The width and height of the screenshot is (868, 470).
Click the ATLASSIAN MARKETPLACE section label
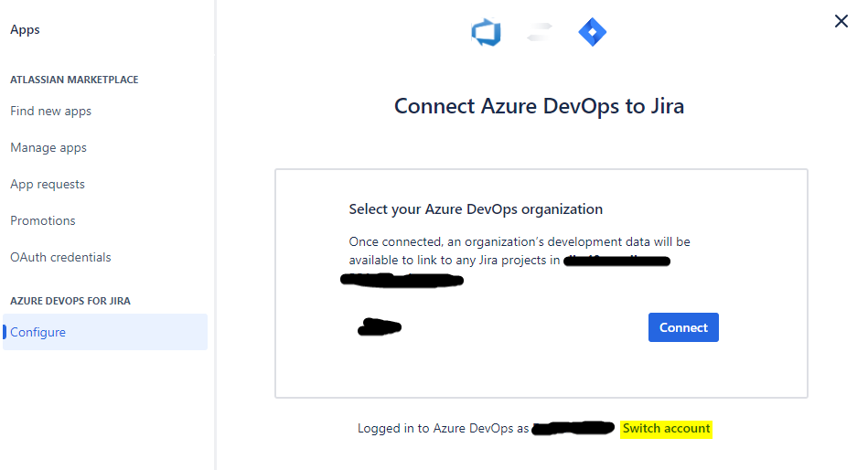pos(74,80)
